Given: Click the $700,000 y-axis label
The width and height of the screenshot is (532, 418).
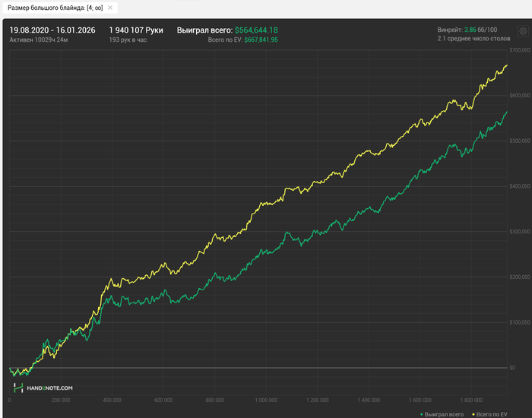Looking at the screenshot, I should point(519,50).
